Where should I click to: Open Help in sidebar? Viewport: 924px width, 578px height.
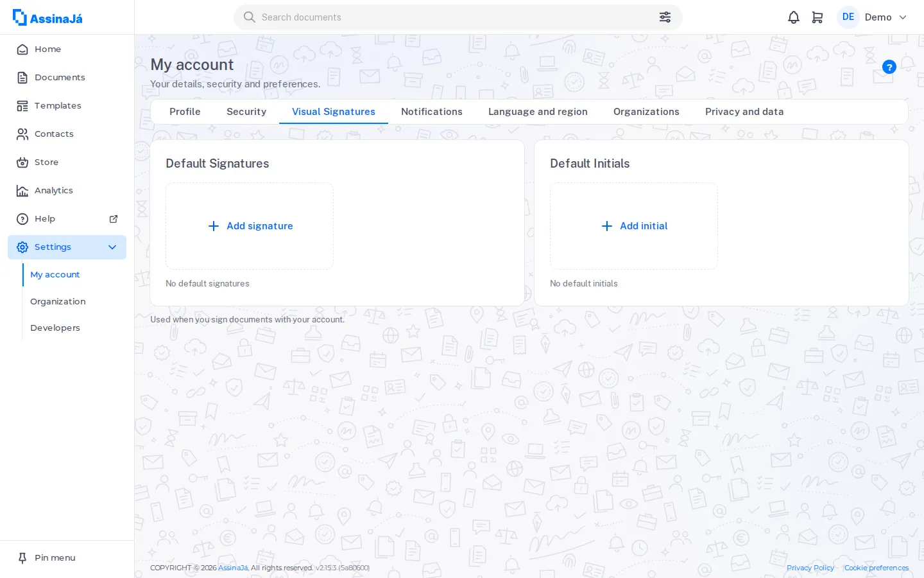67,219
